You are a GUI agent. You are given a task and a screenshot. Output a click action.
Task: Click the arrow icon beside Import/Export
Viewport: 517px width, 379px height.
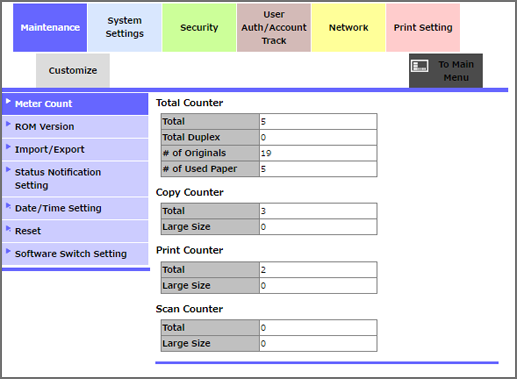click(8, 147)
